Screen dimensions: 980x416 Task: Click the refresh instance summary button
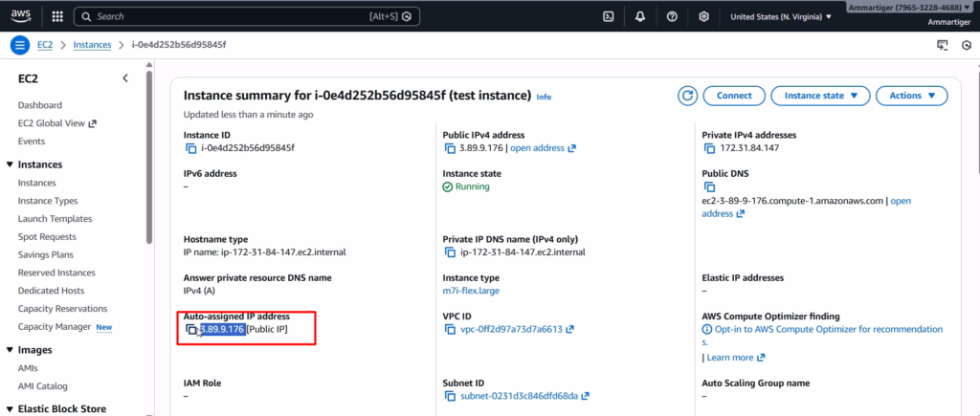(687, 96)
